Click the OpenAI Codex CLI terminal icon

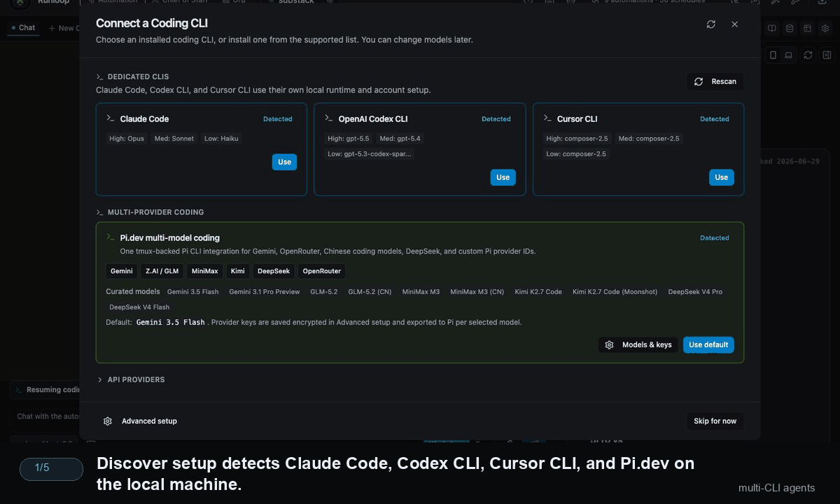pyautogui.click(x=329, y=118)
